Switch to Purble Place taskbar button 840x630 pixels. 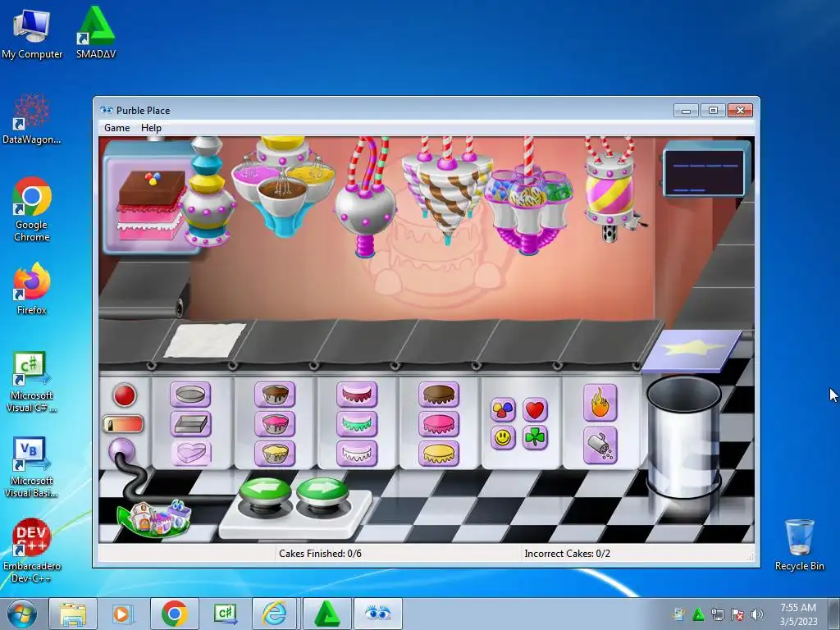point(377,614)
